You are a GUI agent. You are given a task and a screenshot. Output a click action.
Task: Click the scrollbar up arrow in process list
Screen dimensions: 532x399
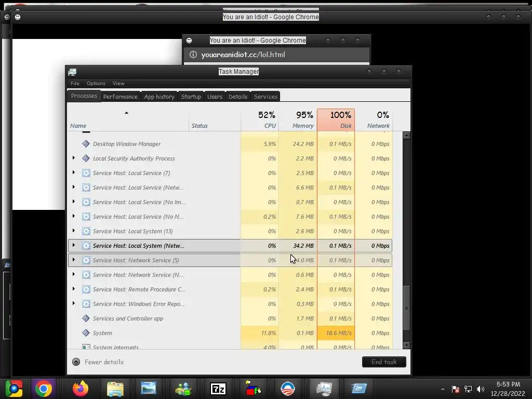click(406, 136)
